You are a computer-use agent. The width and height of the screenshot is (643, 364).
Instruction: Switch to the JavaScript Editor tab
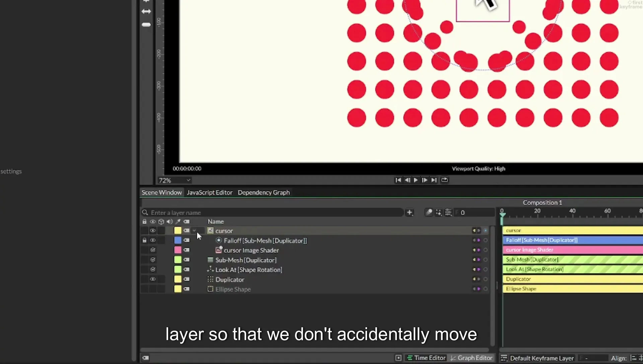tap(210, 192)
